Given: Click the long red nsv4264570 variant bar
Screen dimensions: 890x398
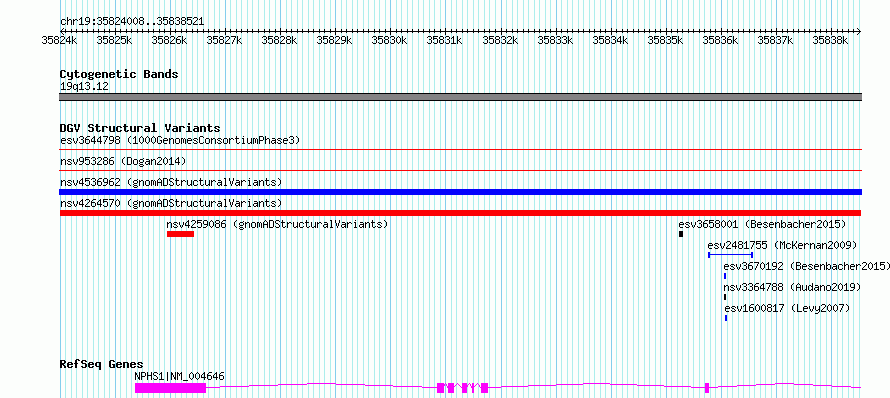Looking at the screenshot, I should 460,213.
